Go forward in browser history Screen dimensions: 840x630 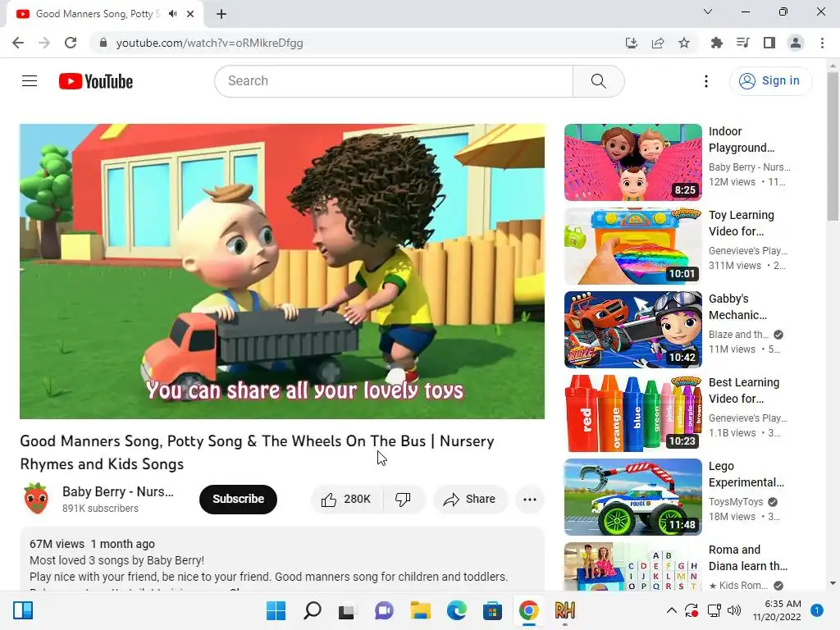click(44, 43)
